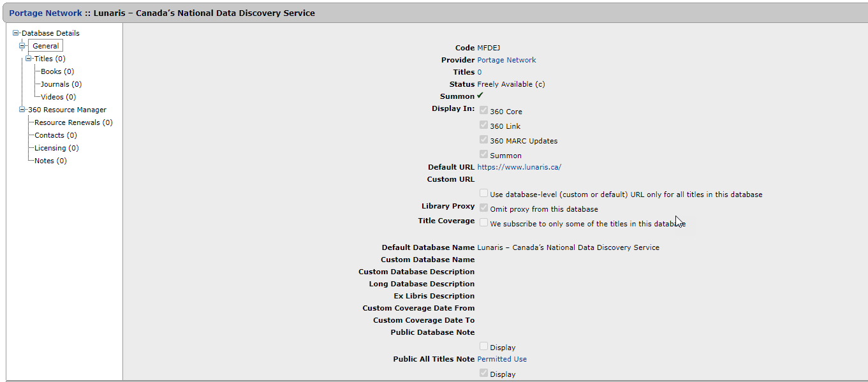Viewport: 868px width, 382px height.
Task: Open the Default URL https://www.lunaris.ca/ link
Action: pyautogui.click(x=519, y=167)
